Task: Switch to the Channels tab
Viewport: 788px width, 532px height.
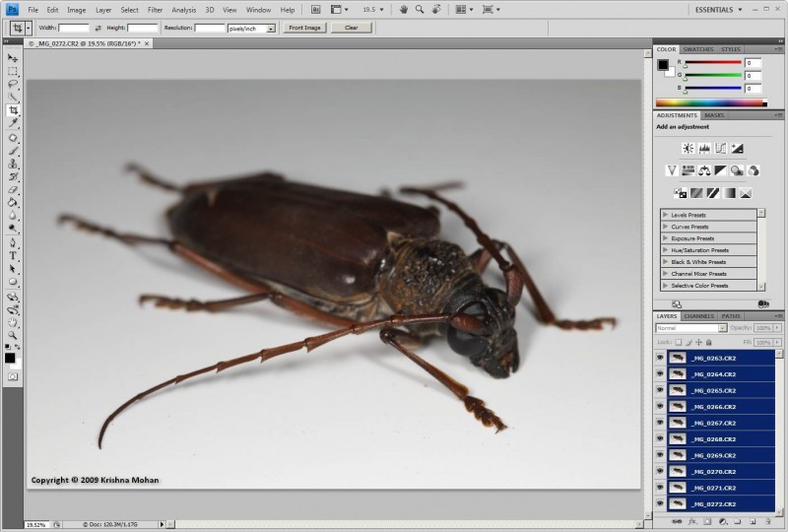Action: coord(698,316)
